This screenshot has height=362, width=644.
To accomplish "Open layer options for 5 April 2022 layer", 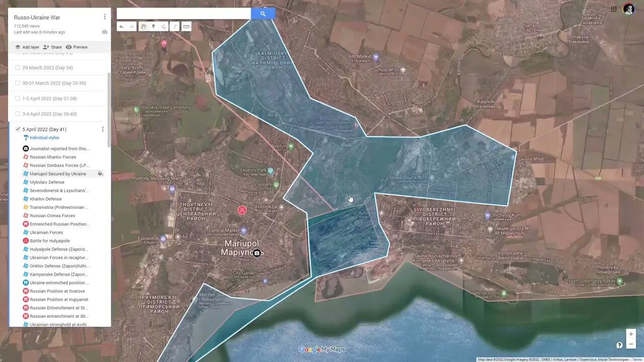I will (103, 129).
